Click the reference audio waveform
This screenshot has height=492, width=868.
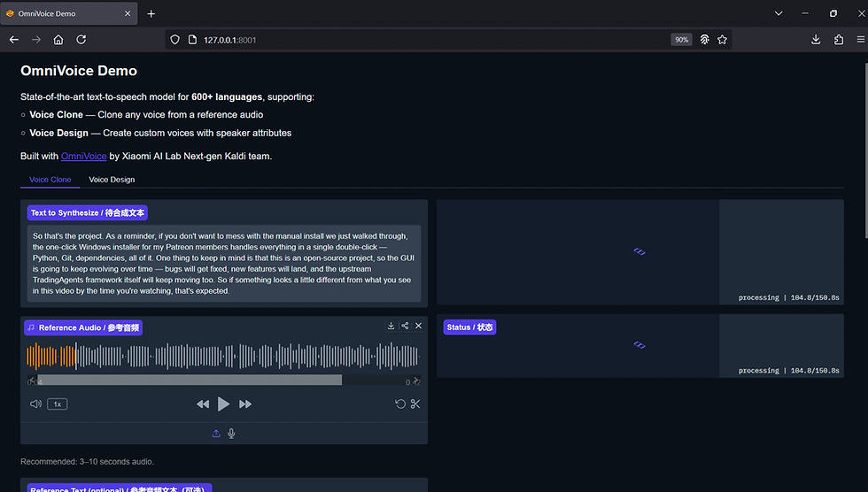coord(223,356)
